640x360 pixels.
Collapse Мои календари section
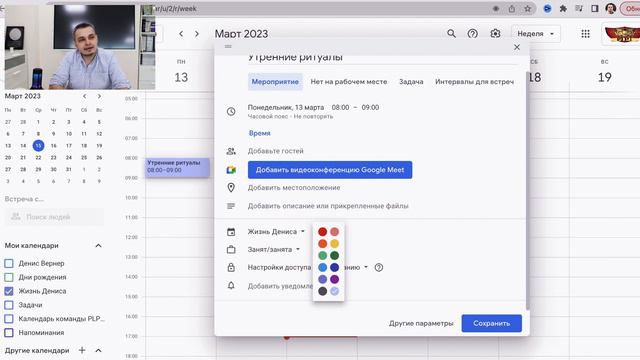pyautogui.click(x=98, y=246)
